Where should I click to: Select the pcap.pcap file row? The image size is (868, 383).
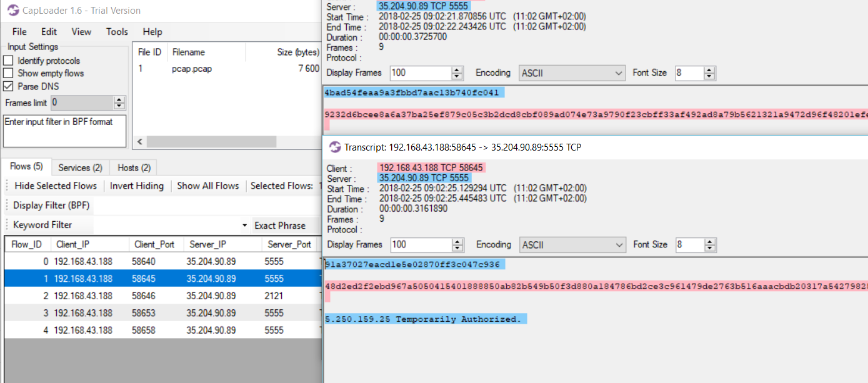click(227, 69)
